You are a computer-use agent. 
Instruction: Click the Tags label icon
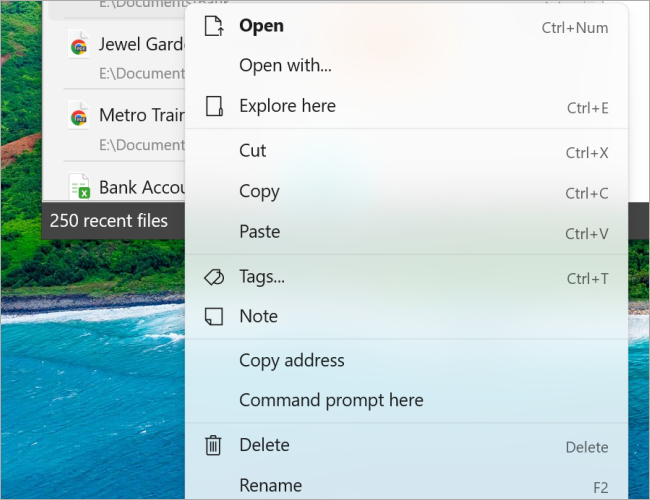pos(214,277)
